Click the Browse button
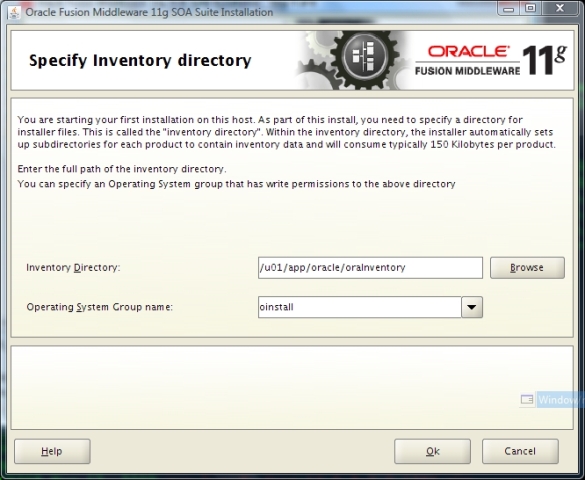 (x=527, y=268)
